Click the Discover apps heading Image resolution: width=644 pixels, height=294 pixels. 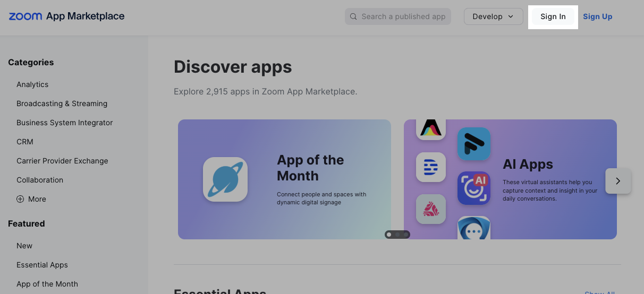coord(233,67)
